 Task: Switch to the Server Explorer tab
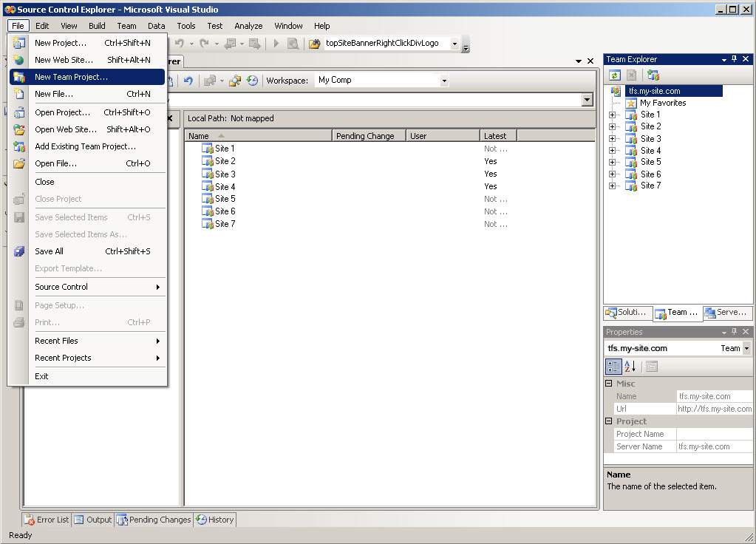[x=728, y=313]
